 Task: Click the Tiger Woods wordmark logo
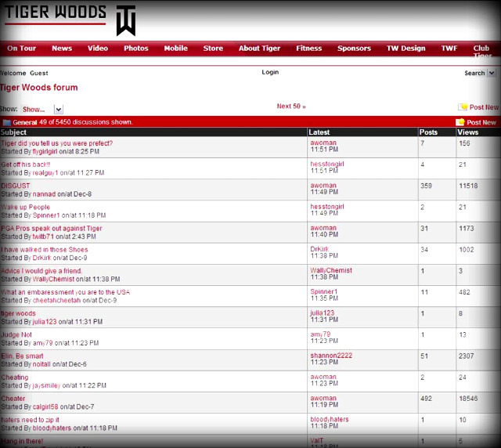click(x=56, y=15)
